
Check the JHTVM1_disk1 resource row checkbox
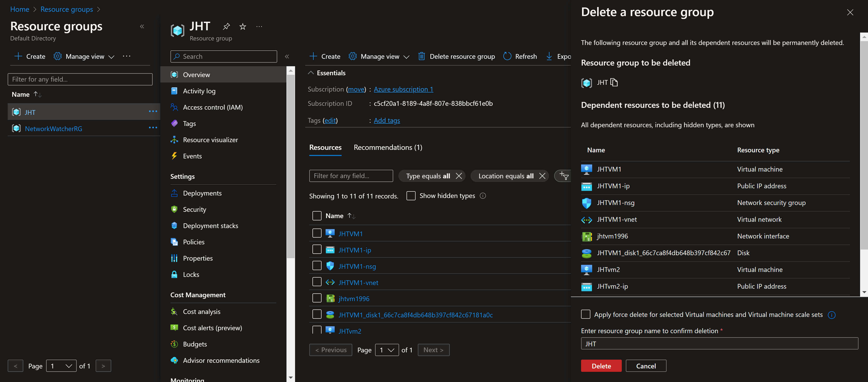point(317,314)
